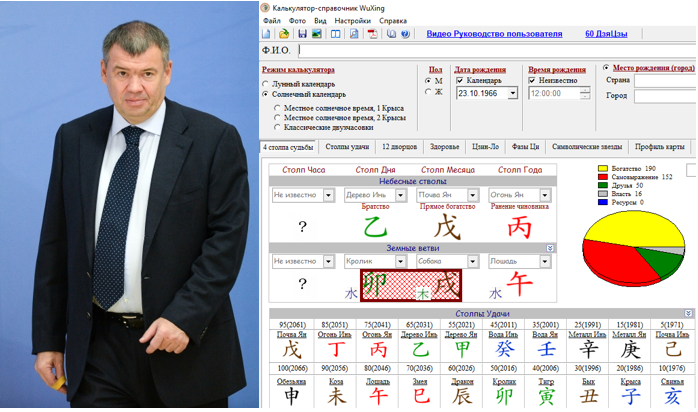Click the red PDF export toolbar icon
The image size is (698, 412).
[372, 34]
